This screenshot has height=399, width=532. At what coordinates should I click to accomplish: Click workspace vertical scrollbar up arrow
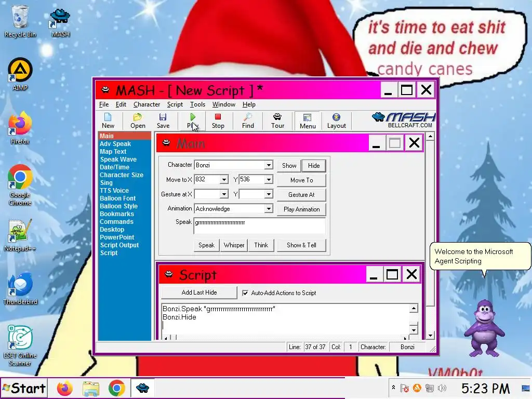pos(430,137)
